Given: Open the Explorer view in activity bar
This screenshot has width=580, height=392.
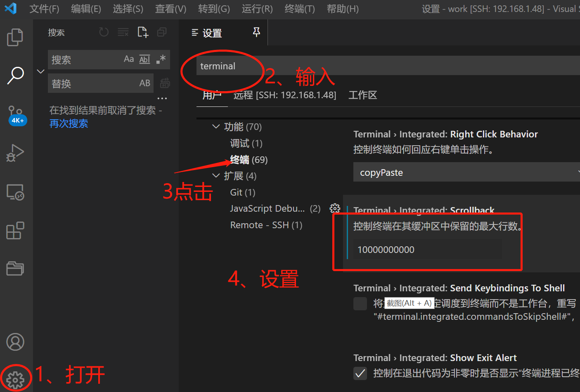Looking at the screenshot, I should pyautogui.click(x=15, y=37).
